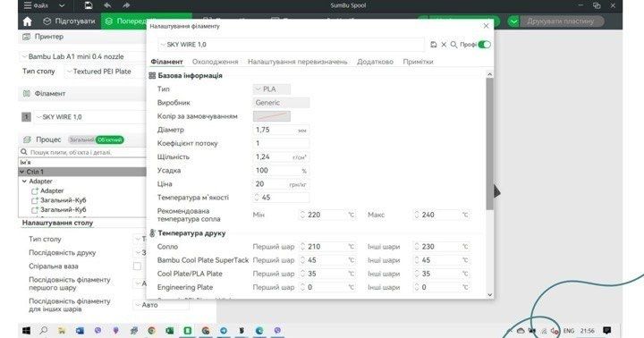Open filament preset SKY WIRE 1,0 combo box
The height and width of the screenshot is (338, 644).
pyautogui.click(x=292, y=45)
